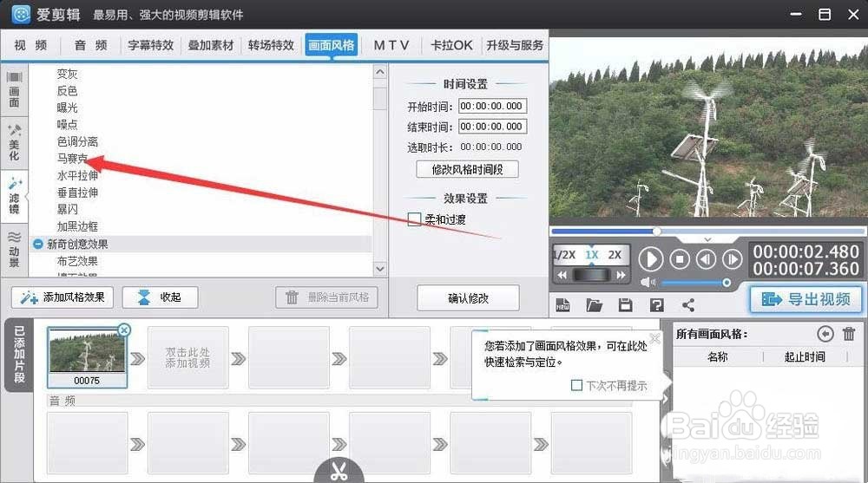
Task: Click the 确认修改 button
Action: point(468,298)
